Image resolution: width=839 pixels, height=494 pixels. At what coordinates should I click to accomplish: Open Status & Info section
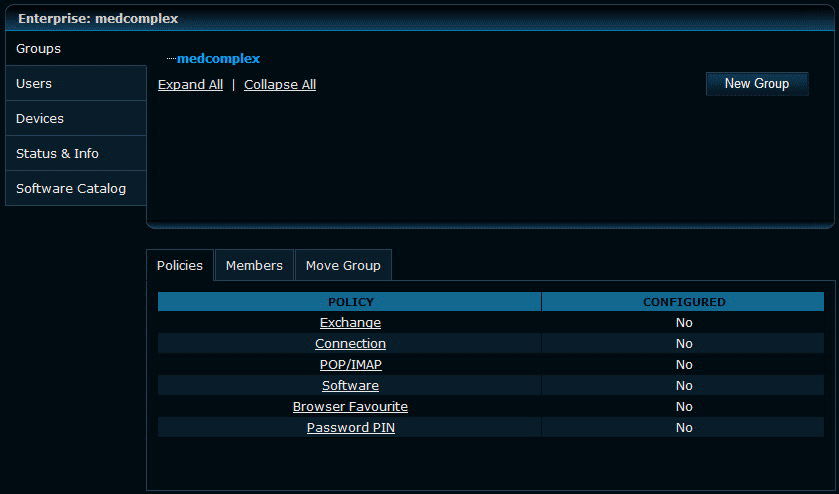75,154
